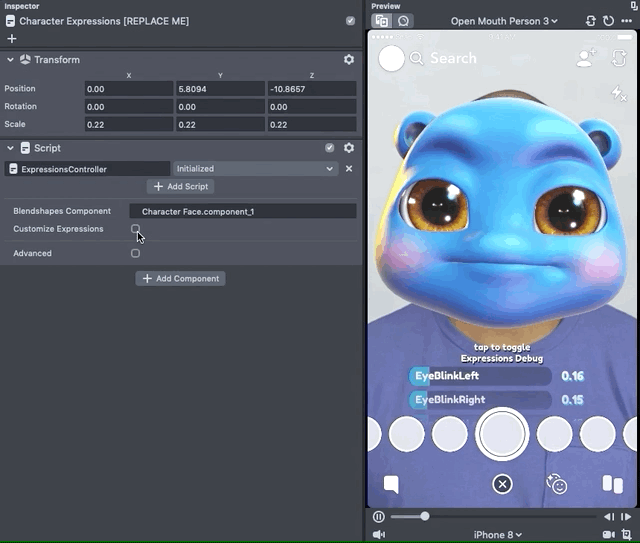Click the reset preview refresh icon
Viewport: 640px width, 543px height.
[x=608, y=21]
